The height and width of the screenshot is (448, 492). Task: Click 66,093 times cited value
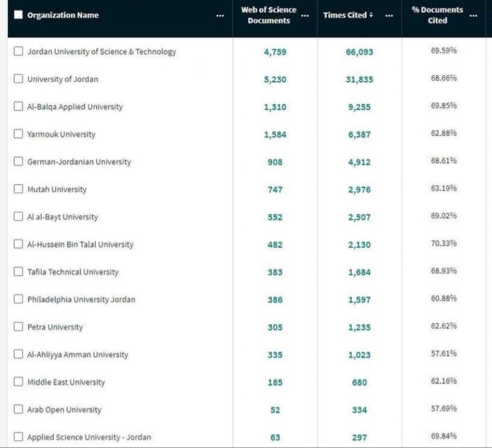359,52
